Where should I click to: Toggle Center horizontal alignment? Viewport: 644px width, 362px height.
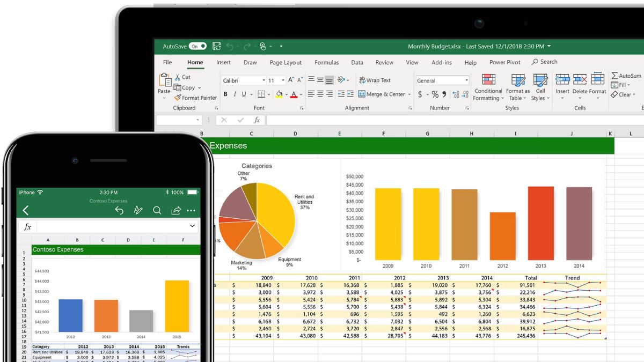pos(320,94)
